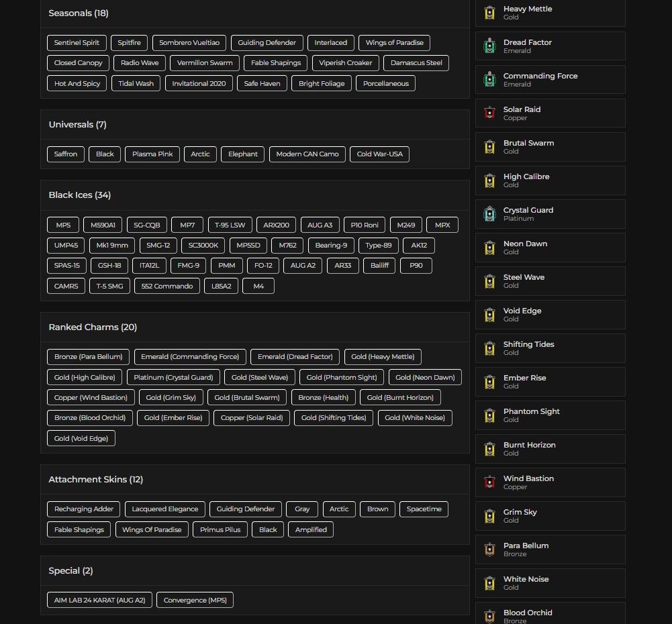Image resolution: width=672 pixels, height=624 pixels.
Task: Click the Emerald (Dread Factor) charm tag
Action: [x=295, y=356]
